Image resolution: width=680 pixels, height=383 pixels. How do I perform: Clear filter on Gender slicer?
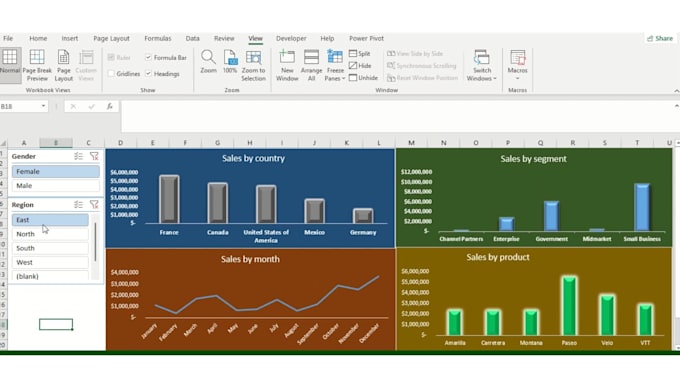(x=94, y=156)
